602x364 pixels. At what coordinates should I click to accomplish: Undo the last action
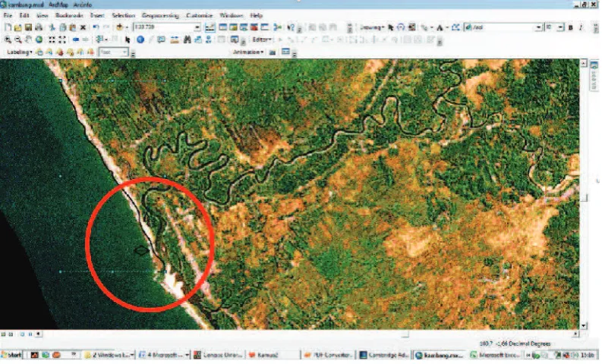96,27
